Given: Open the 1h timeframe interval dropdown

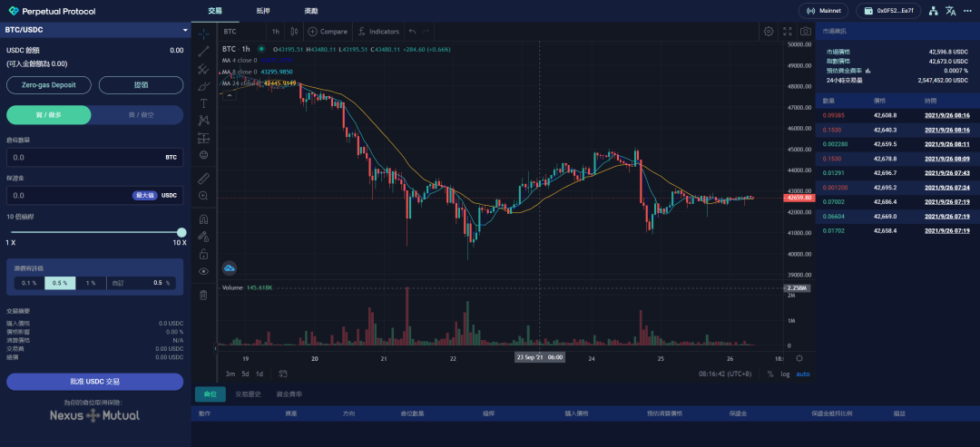Looking at the screenshot, I should click(276, 31).
